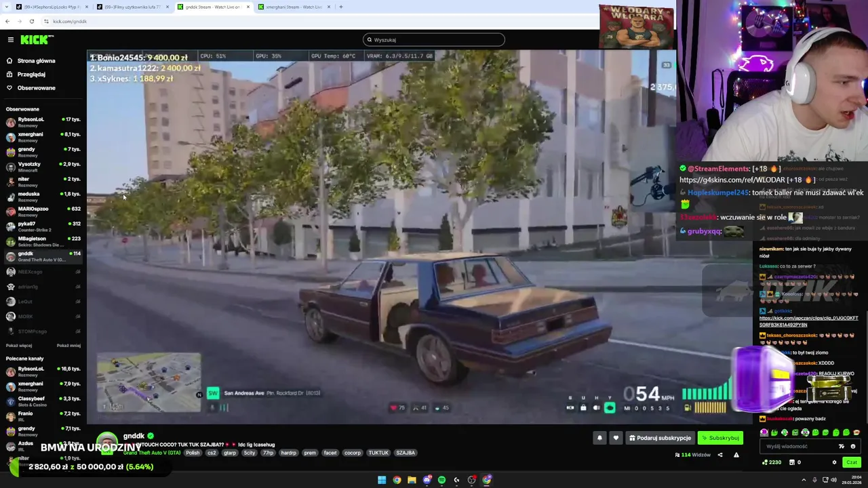Screen dimensions: 868x488
Task: Open the kick.com clip link in chat
Action: point(808,321)
